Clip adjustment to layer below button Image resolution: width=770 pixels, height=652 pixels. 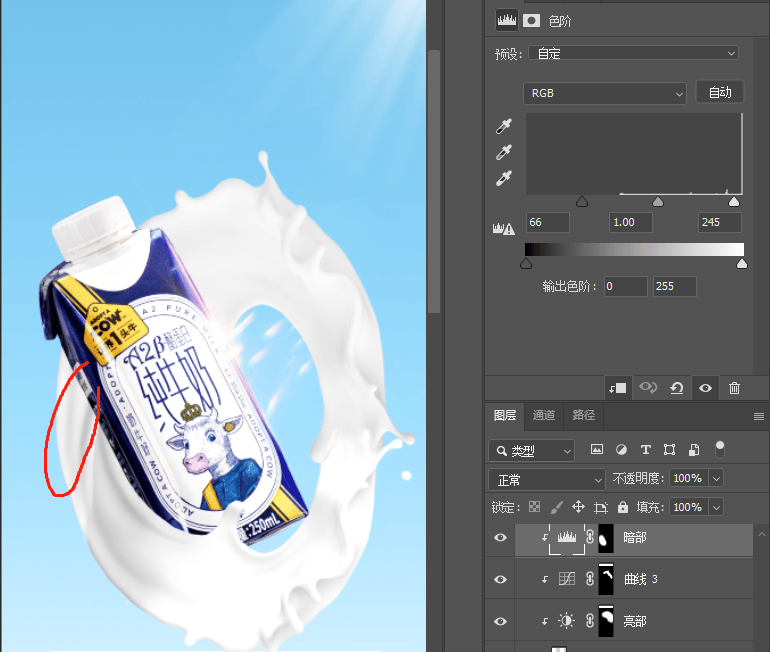[617, 388]
